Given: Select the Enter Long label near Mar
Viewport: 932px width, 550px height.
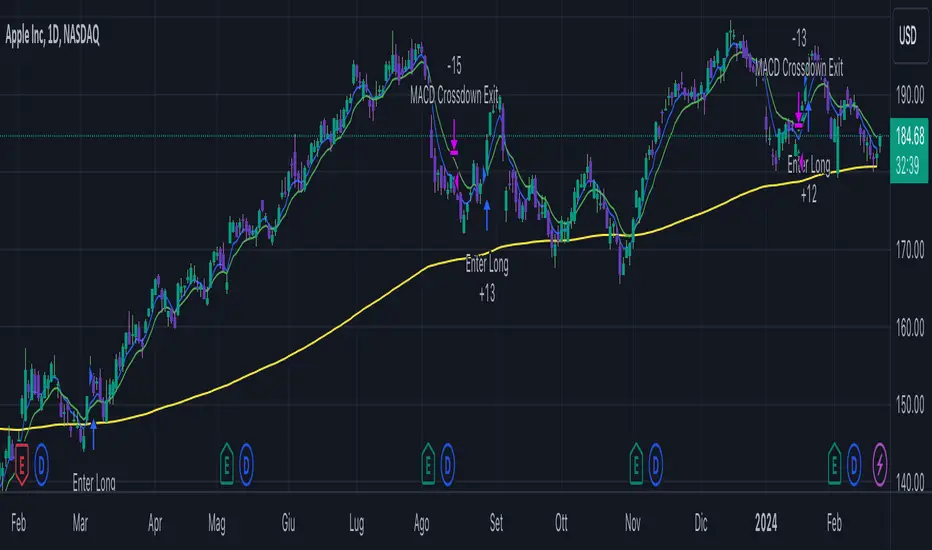Looking at the screenshot, I should point(94,482).
